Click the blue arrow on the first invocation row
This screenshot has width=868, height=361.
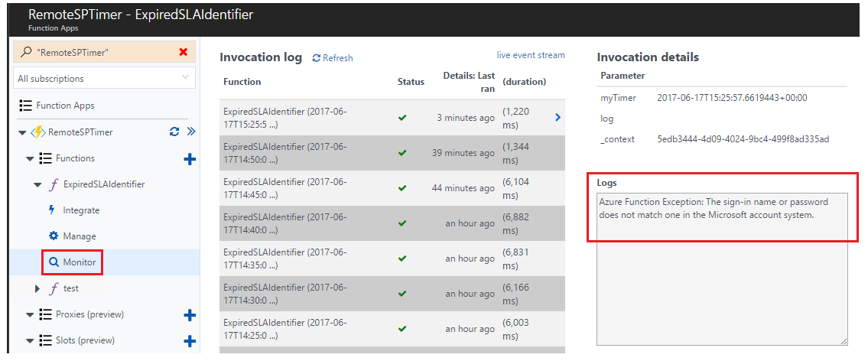[x=558, y=117]
